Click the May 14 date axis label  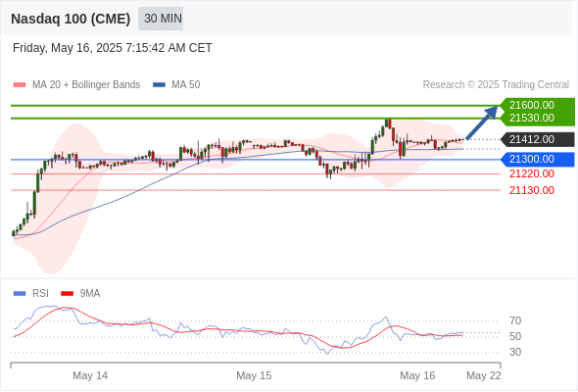point(90,375)
